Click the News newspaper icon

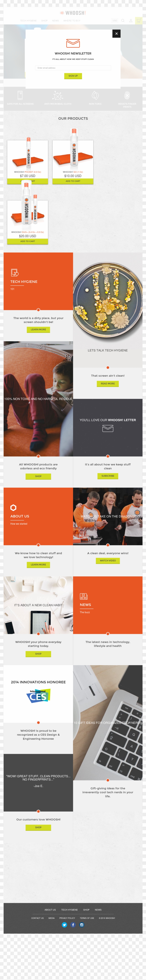[83, 596]
